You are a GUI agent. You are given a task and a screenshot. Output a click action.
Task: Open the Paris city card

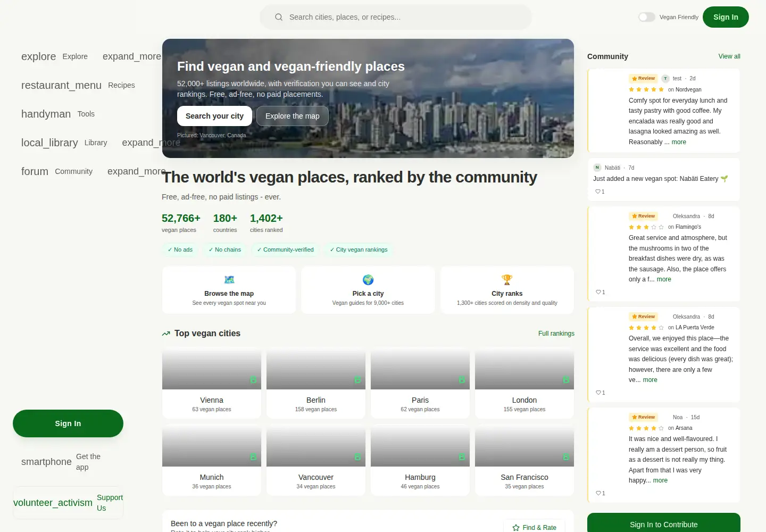coord(420,384)
